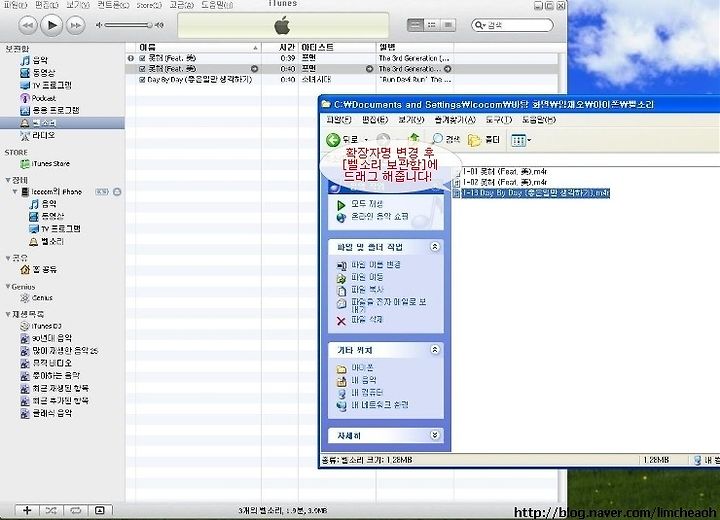
Task: Sort by 아티스트 column header
Action: pos(337,47)
